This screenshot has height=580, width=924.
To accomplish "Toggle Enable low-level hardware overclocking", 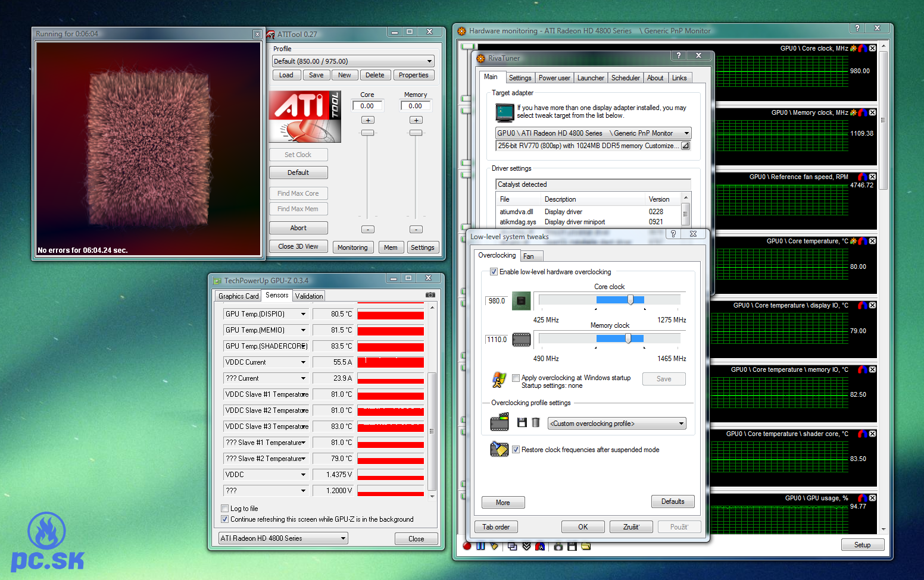I will pos(494,272).
